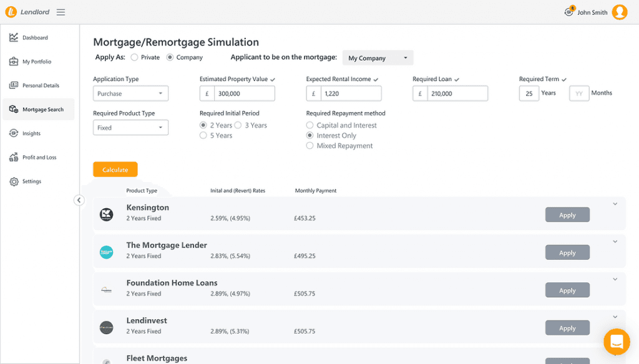639x364 pixels.
Task: Click Kensington rate 2.59%, (4.95%)
Action: (x=230, y=218)
